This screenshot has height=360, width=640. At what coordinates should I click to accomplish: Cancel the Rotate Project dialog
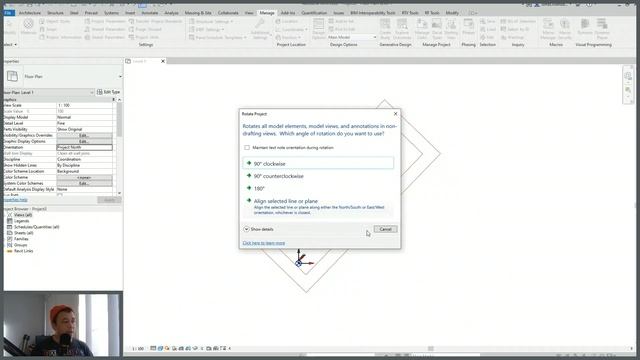(385, 229)
